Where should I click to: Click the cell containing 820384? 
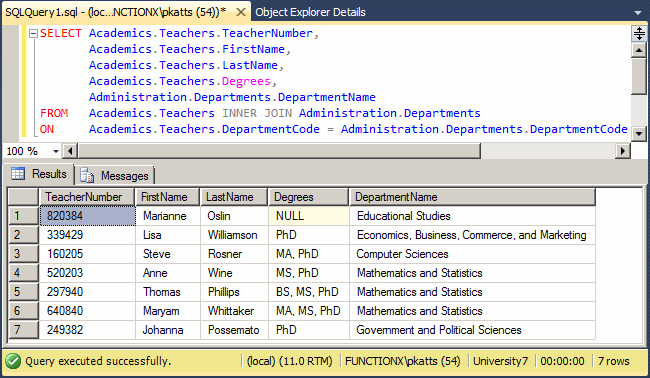[87, 216]
